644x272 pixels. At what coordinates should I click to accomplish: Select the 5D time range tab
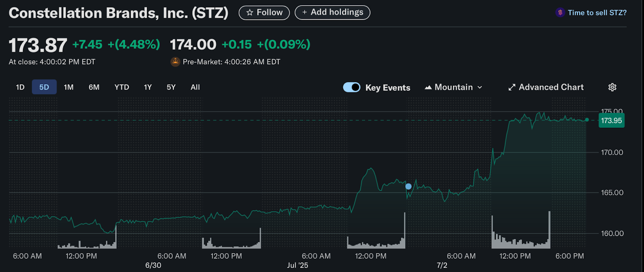pos(44,87)
